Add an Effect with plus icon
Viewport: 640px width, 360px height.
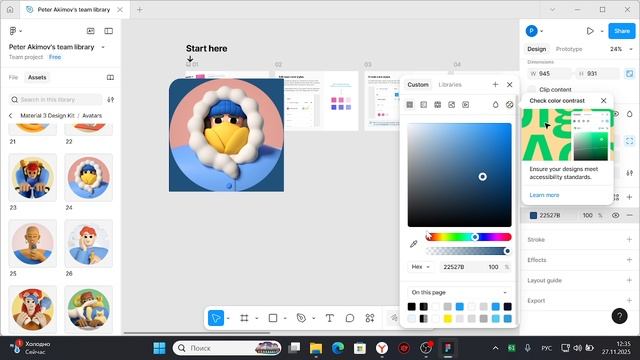[x=629, y=260]
